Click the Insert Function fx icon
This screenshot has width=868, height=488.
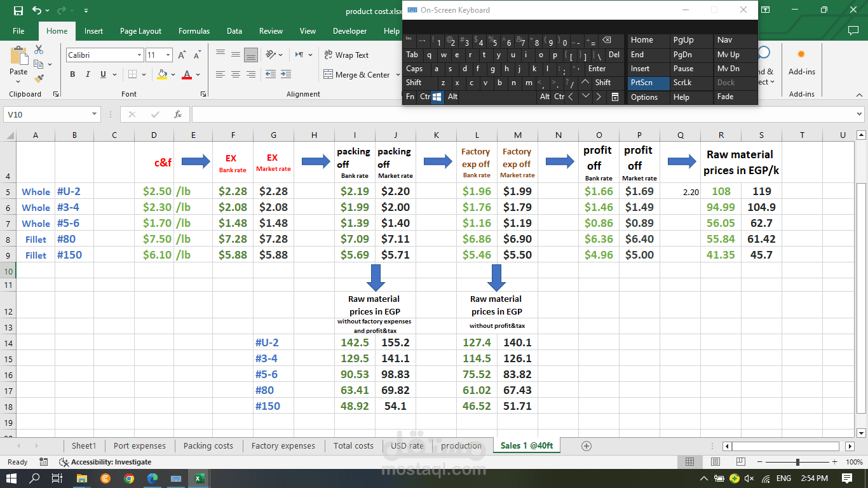178,114
